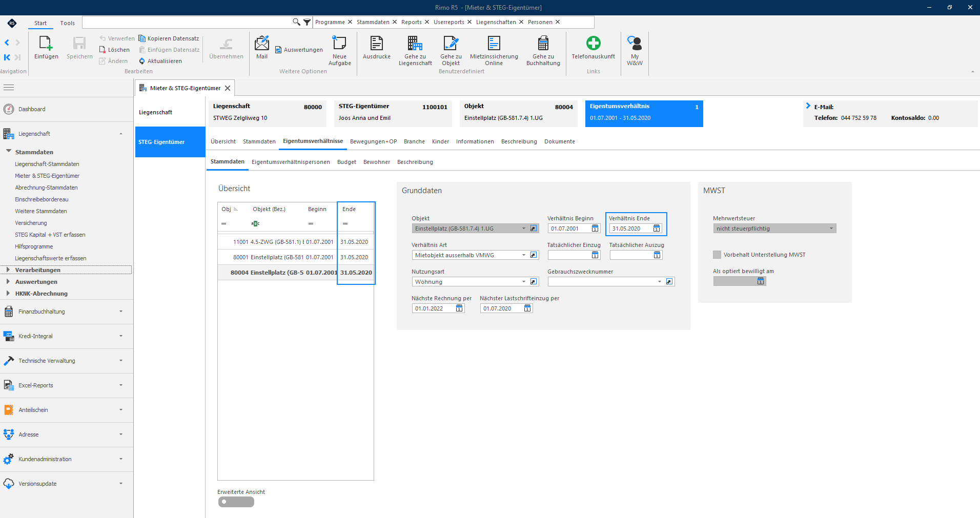Open Verhältnis Art dropdown
980x518 pixels.
pos(523,255)
